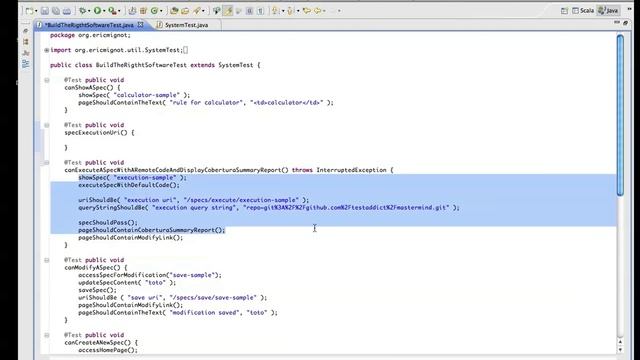Click the External Tools run icon
The width and height of the screenshot is (640, 360).
tap(112, 11)
